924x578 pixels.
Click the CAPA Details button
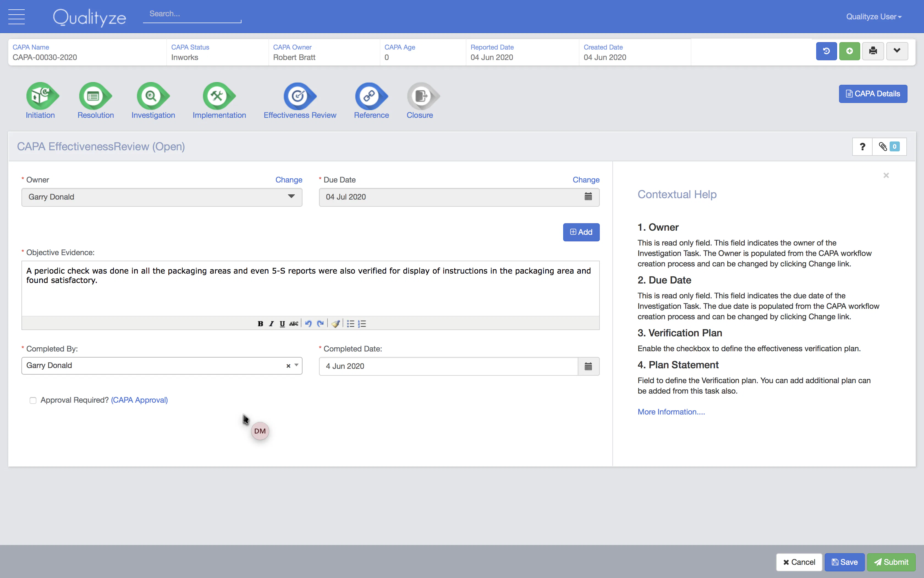[873, 94]
